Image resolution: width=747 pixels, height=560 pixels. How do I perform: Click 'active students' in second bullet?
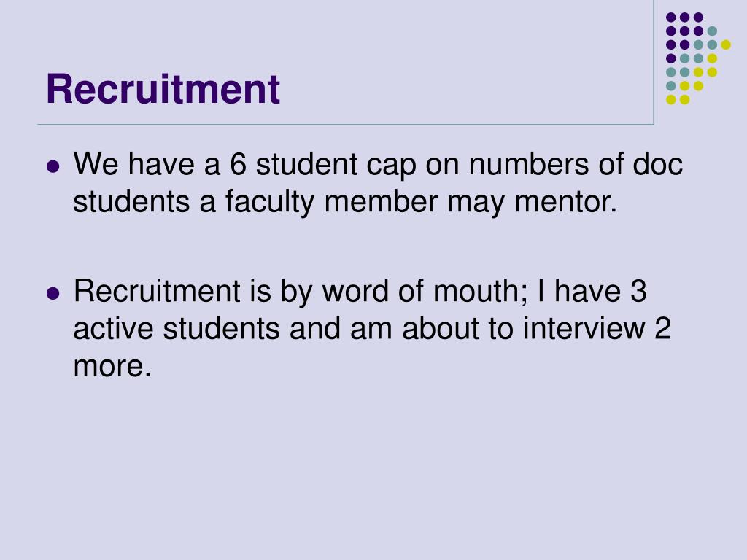pos(177,328)
